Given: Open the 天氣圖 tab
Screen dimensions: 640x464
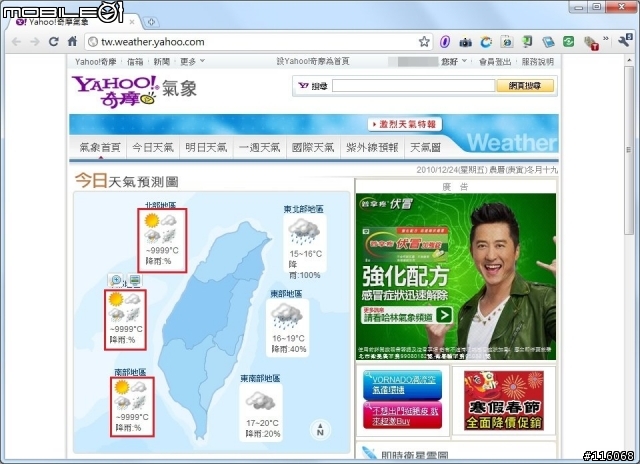Looking at the screenshot, I should [425, 147].
